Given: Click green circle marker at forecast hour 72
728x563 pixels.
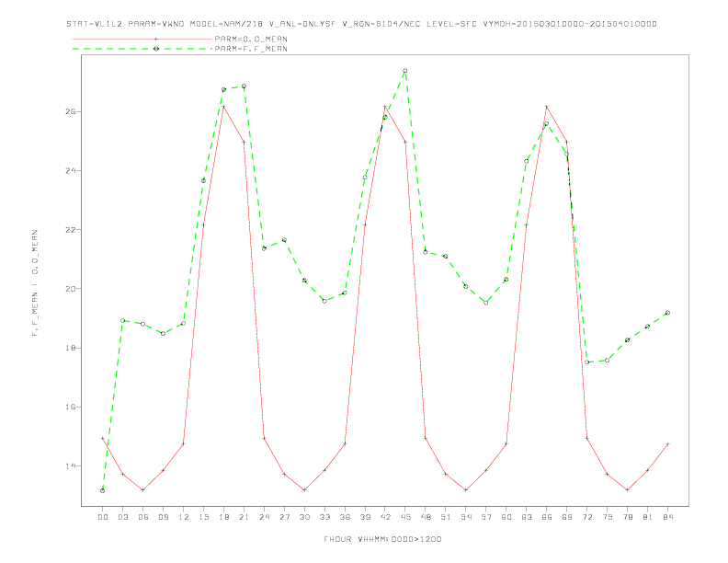Looking at the screenshot, I should (x=586, y=362).
